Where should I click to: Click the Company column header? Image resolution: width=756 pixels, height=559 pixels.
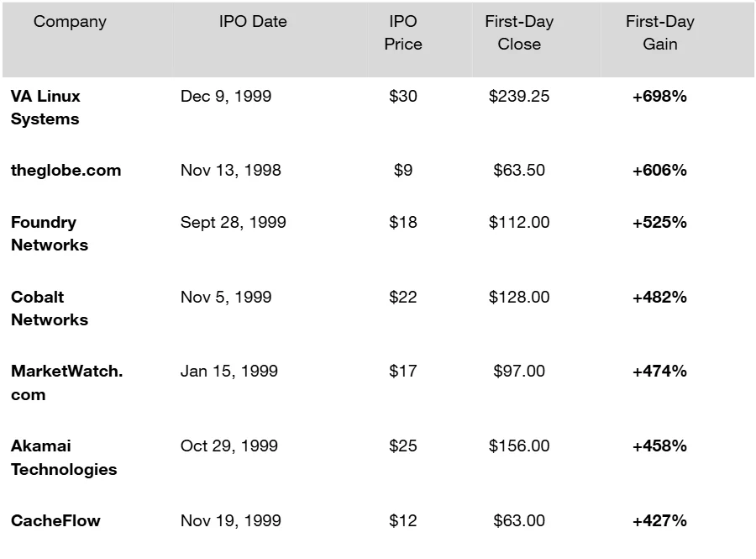click(70, 22)
